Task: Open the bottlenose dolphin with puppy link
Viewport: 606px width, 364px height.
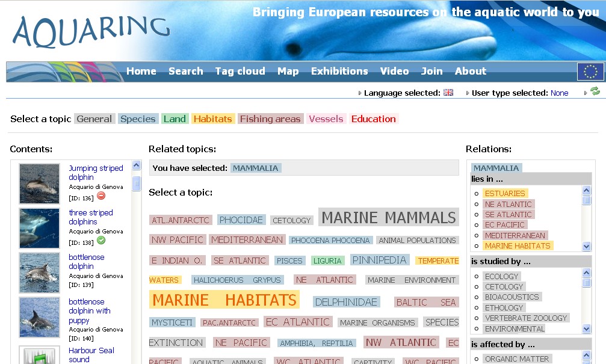Action: coord(90,311)
